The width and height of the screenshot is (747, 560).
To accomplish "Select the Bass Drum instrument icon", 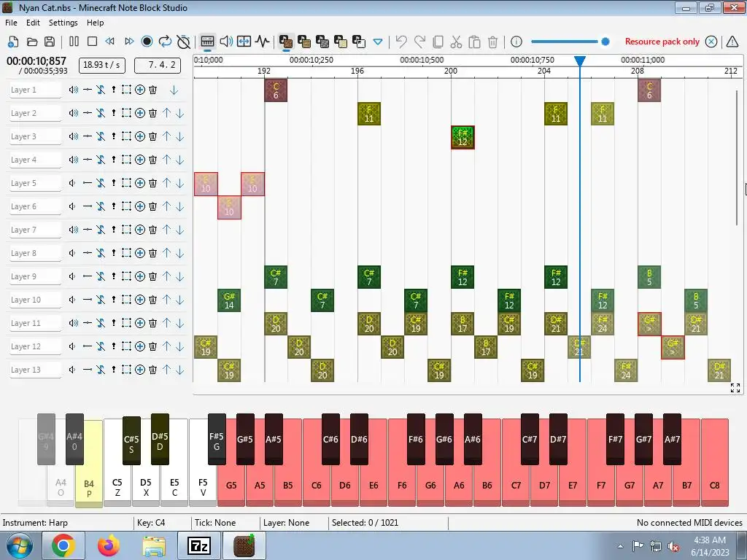I will (x=322, y=42).
